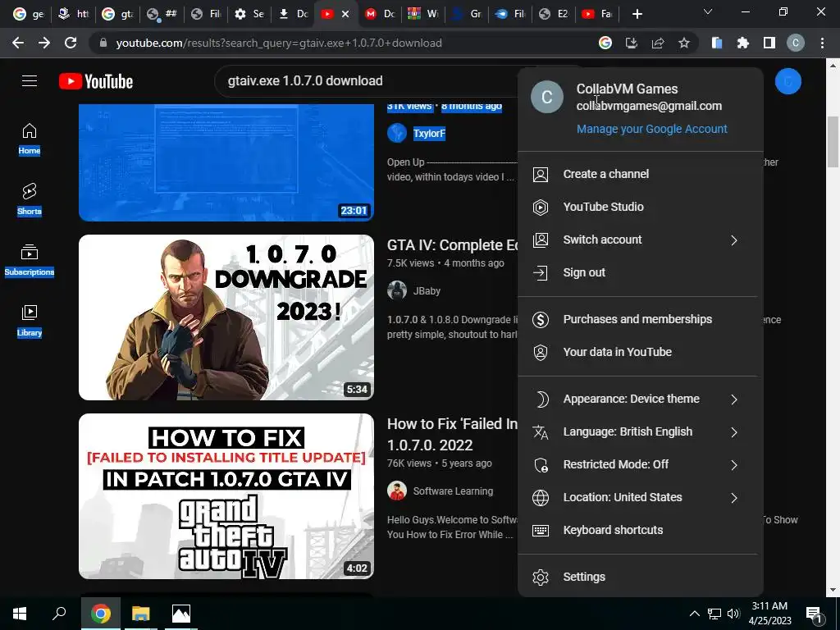Click the browser back arrow

point(18,43)
